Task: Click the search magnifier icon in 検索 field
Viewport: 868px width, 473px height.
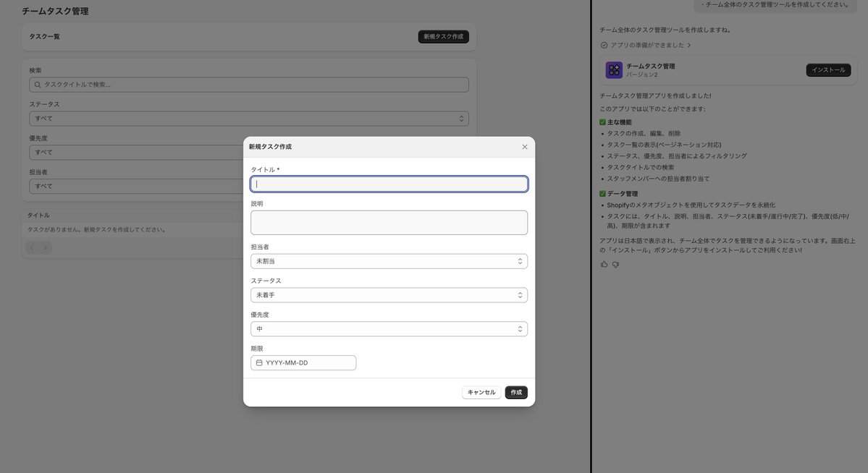Action: 38,85
